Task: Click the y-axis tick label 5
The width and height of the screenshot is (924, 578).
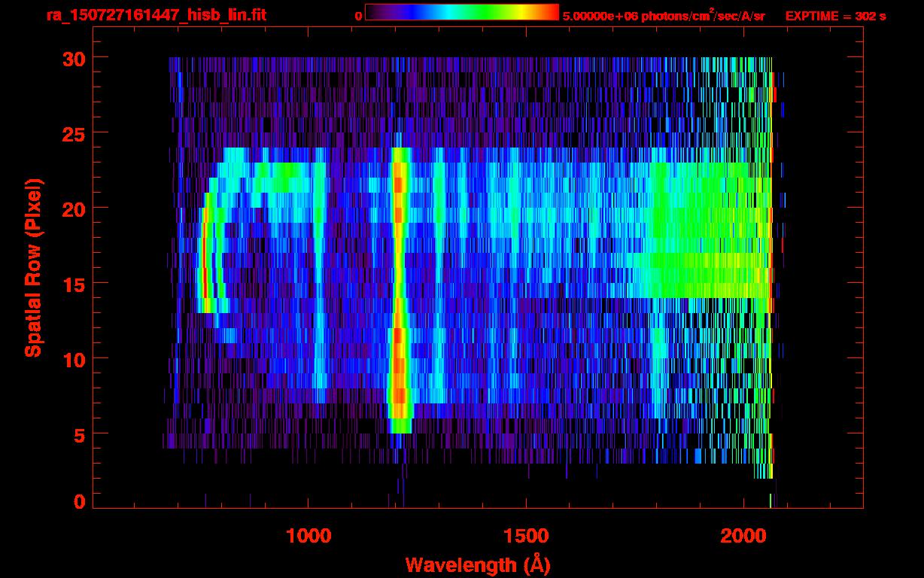Action: click(80, 434)
